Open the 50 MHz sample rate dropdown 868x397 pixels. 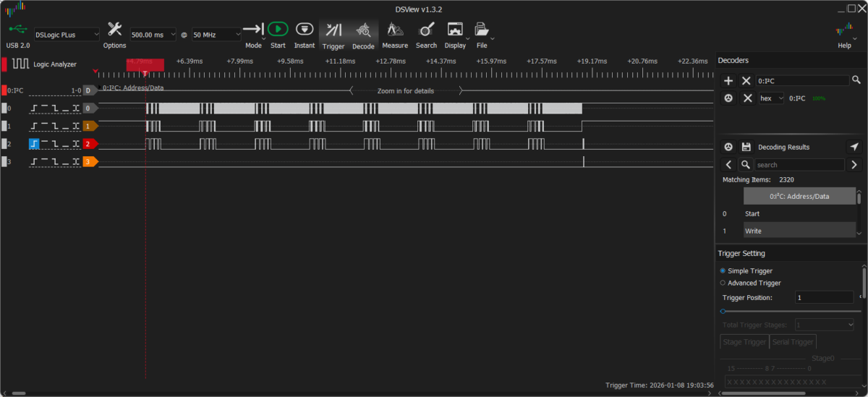[216, 35]
